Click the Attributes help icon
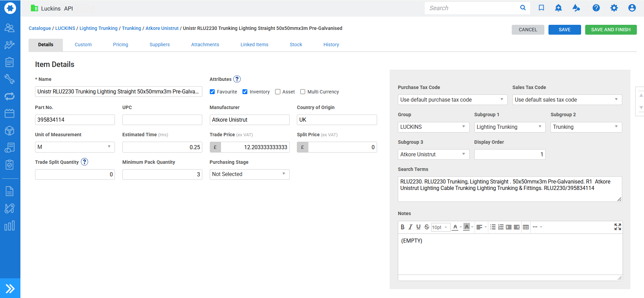Viewport: 644px width, 298px height. (x=237, y=79)
